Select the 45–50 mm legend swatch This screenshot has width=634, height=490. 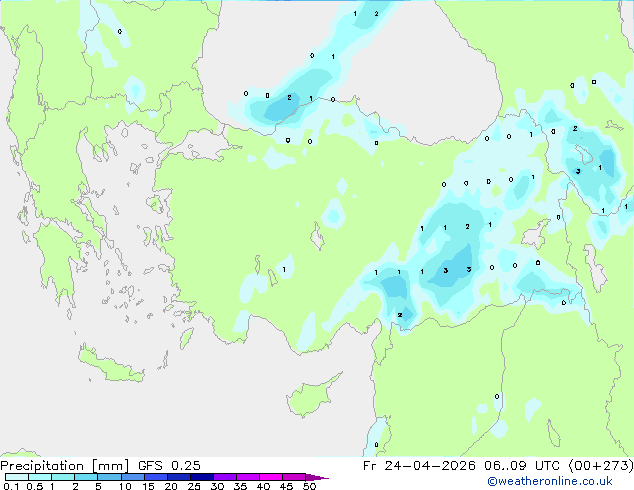(294, 477)
